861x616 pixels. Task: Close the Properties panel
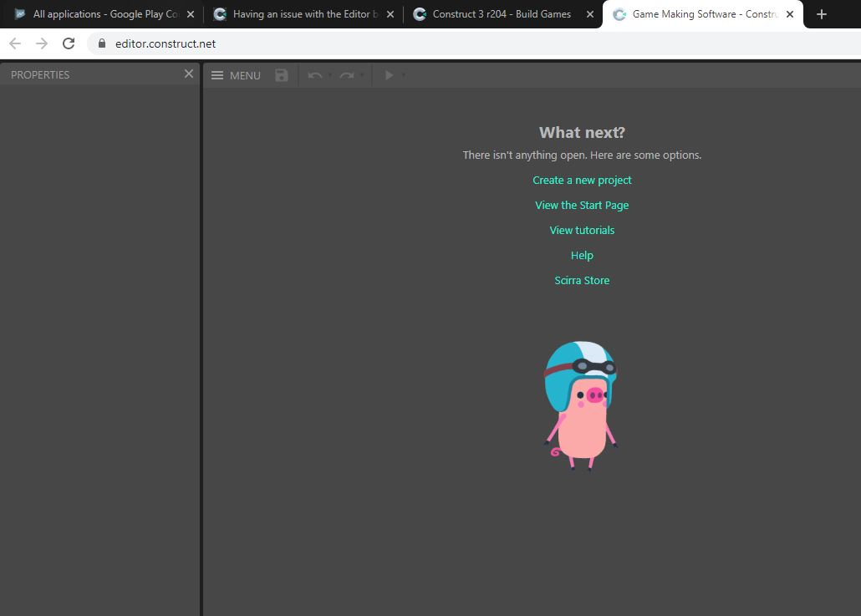(188, 74)
